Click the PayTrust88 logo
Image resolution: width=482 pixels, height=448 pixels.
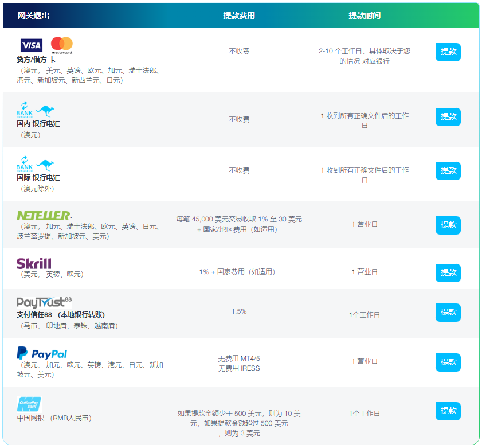pos(44,303)
